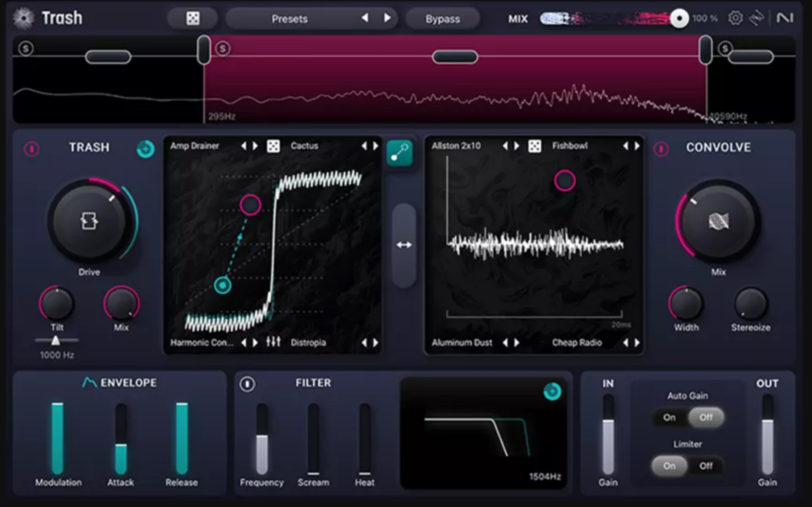
Task: Toggle the Trash module power button
Action: (x=32, y=148)
